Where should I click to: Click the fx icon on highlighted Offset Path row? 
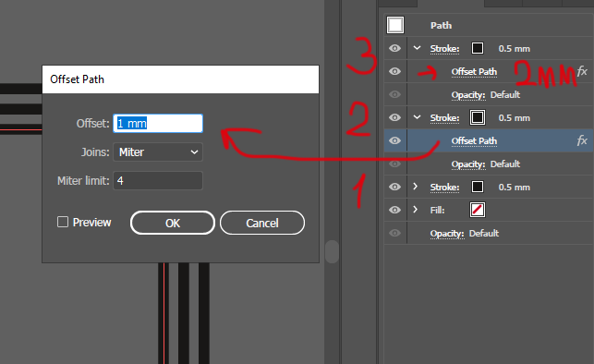[x=582, y=140]
